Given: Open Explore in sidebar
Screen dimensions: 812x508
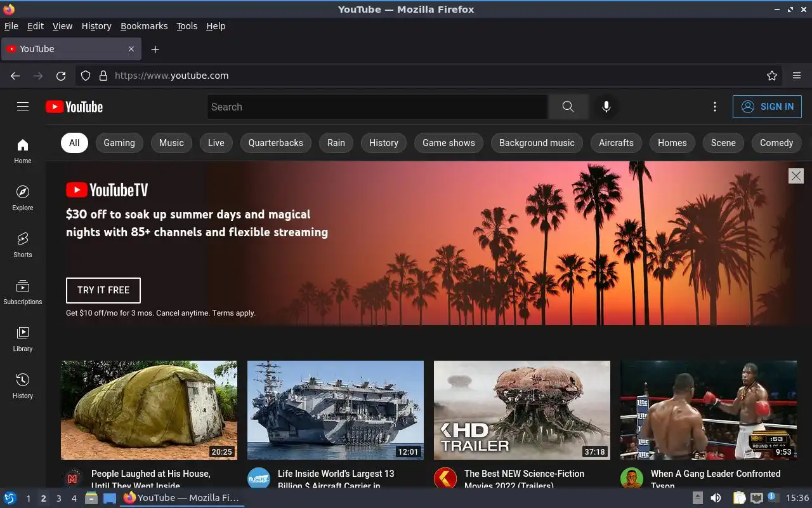Looking at the screenshot, I should 23,198.
